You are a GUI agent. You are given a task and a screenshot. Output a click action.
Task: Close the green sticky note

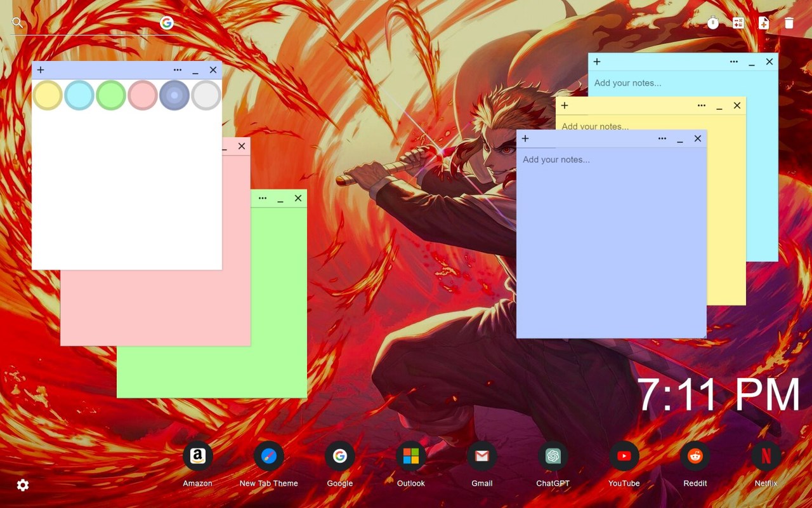298,198
